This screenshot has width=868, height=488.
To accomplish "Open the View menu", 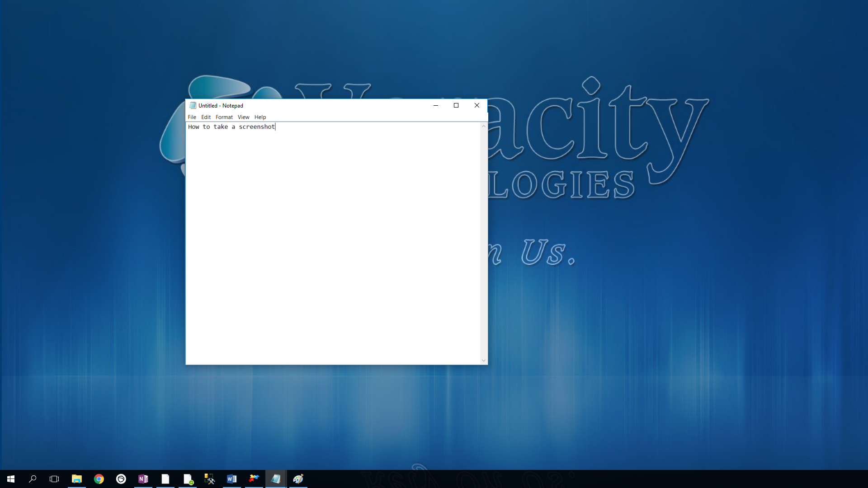I will click(243, 117).
